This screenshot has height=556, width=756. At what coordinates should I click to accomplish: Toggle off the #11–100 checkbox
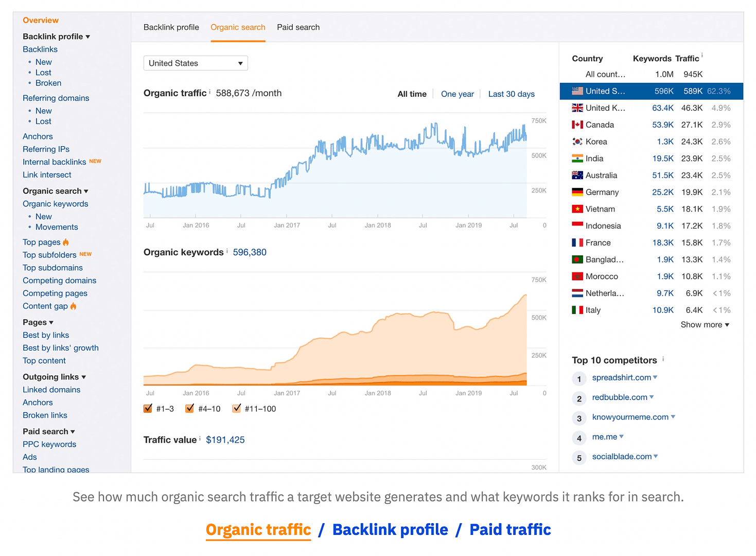click(236, 408)
